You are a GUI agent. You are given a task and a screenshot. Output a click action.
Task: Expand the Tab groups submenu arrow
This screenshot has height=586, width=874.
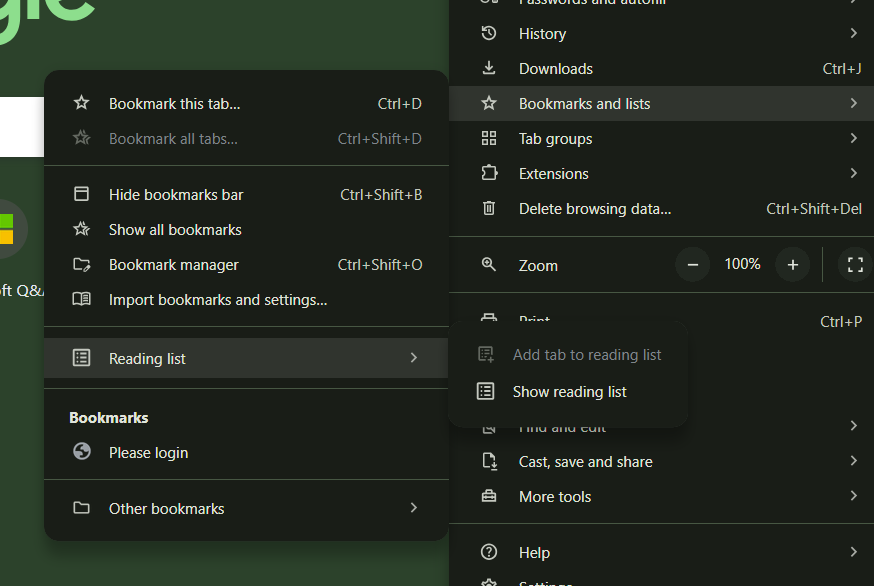coord(853,138)
